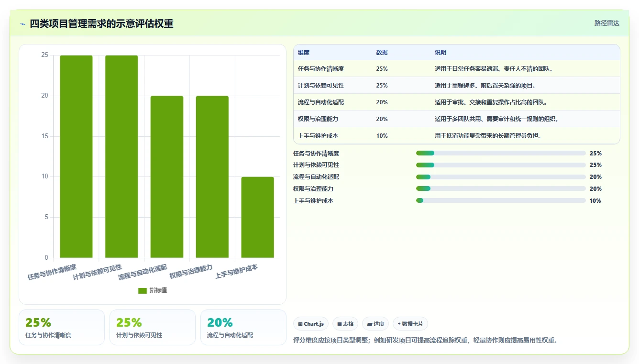Click the 说明 column header
The width and height of the screenshot is (639, 364).
point(441,53)
